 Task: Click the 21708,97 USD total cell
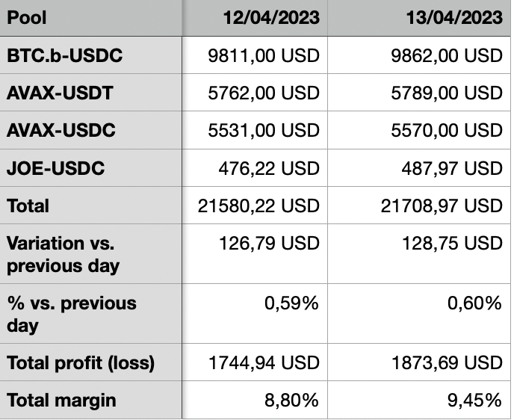click(x=441, y=206)
